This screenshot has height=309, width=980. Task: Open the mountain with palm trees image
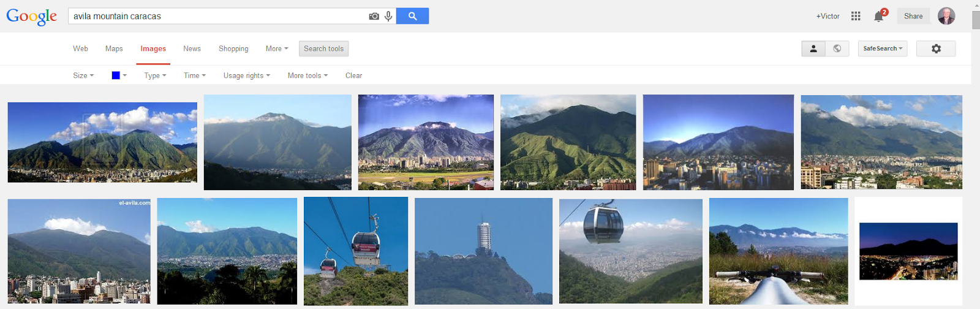(227, 251)
